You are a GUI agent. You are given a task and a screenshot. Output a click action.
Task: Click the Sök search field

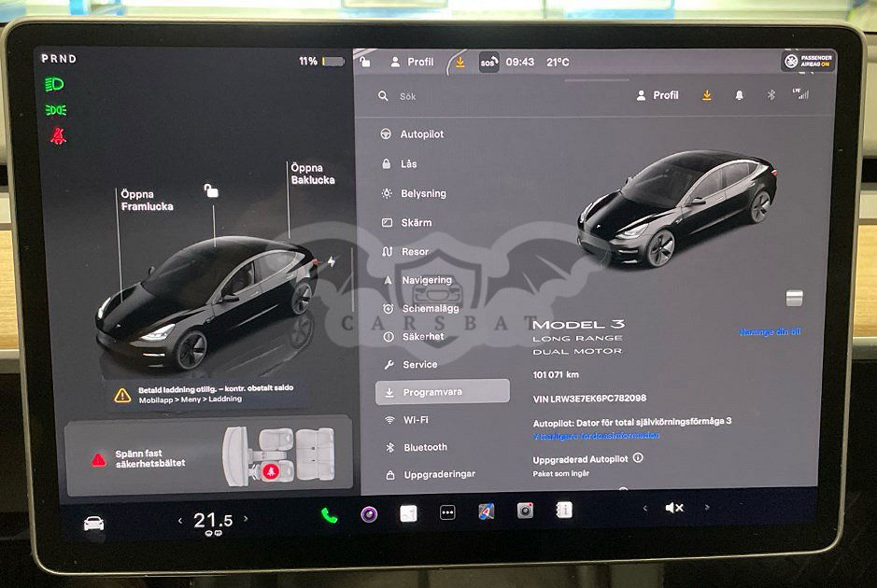[x=467, y=96]
